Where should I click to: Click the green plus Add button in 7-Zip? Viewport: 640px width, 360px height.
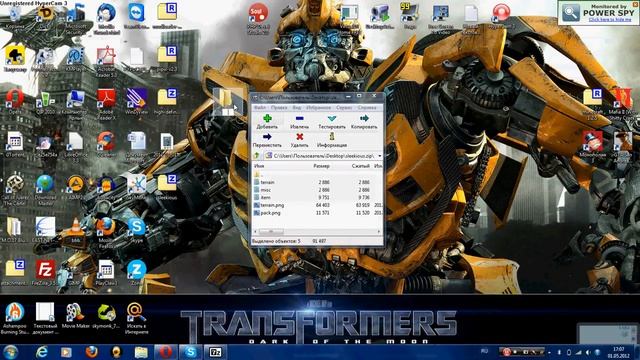(267, 121)
